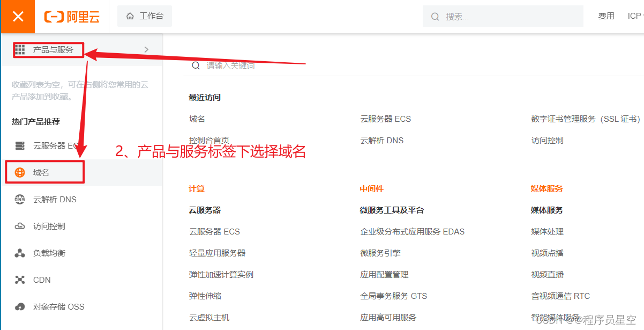644x330 pixels.
Task: Open 全局事务服务 GTS link
Action: pos(394,296)
